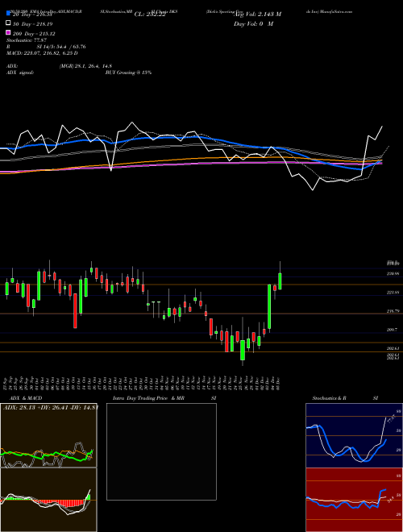
Task: Click the 'ADX signal:' label
Action: click(x=20, y=73)
